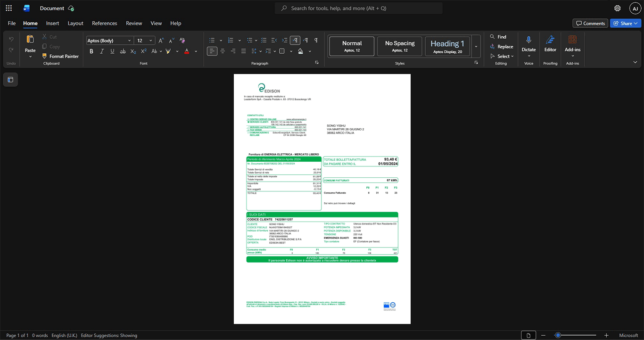
Task: Switch to the Layout tab
Action: click(x=75, y=23)
